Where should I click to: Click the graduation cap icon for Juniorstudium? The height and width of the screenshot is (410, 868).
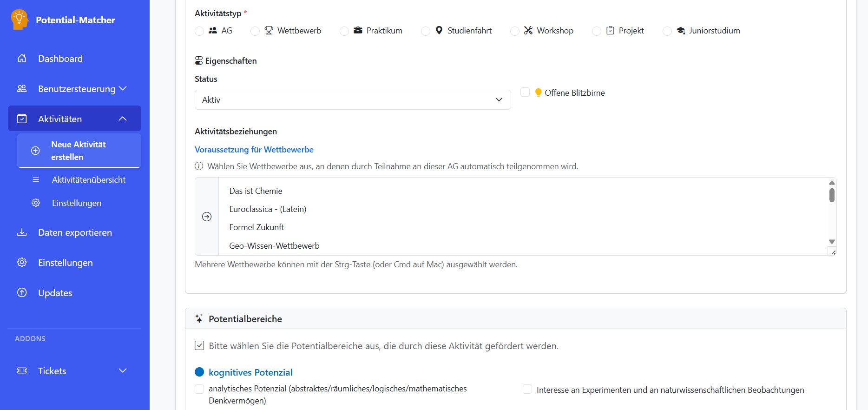(x=681, y=31)
